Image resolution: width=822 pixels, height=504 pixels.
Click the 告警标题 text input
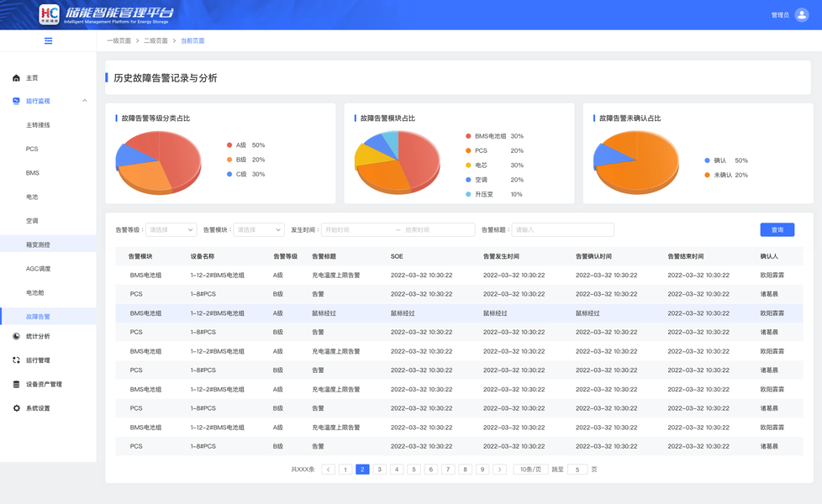point(562,229)
